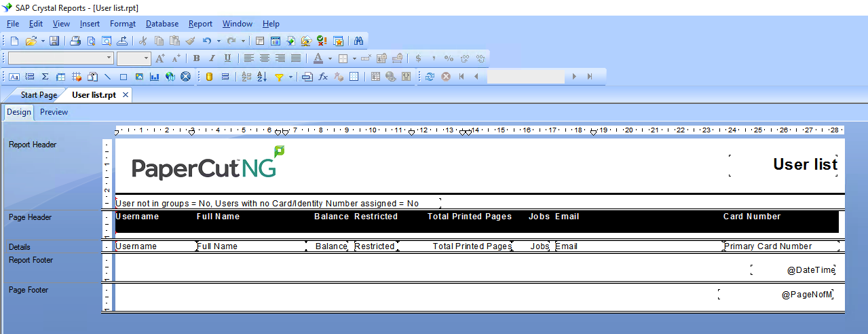This screenshot has width=868, height=334.
Task: Toggle Align Left
Action: tap(249, 58)
